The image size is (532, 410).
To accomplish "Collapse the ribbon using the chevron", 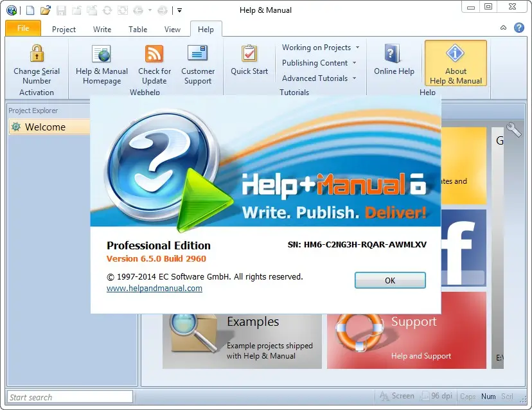I will tap(504, 28).
